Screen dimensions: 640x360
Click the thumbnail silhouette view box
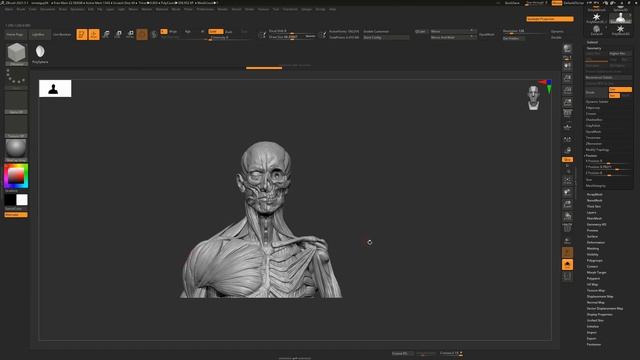55,89
